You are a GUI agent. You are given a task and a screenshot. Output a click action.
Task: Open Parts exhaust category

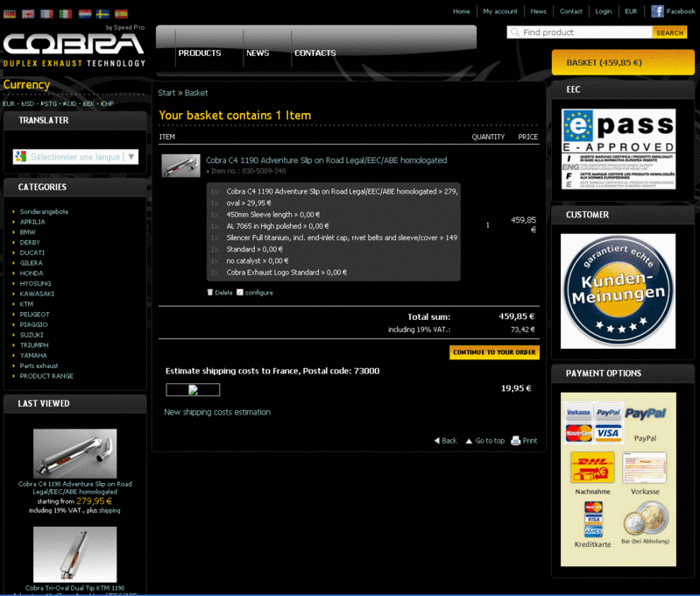click(x=39, y=365)
